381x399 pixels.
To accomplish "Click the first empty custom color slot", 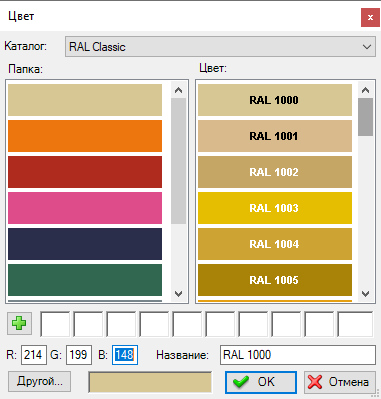I will pos(55,324).
